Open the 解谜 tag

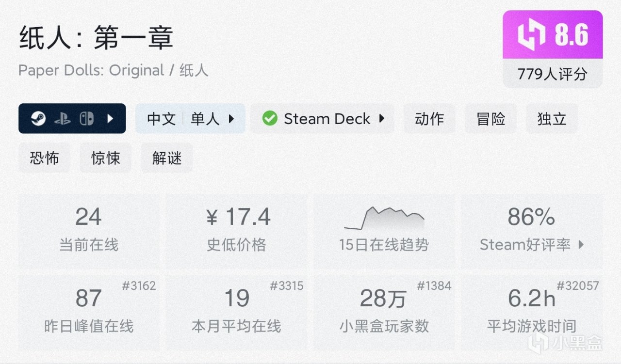tap(166, 158)
